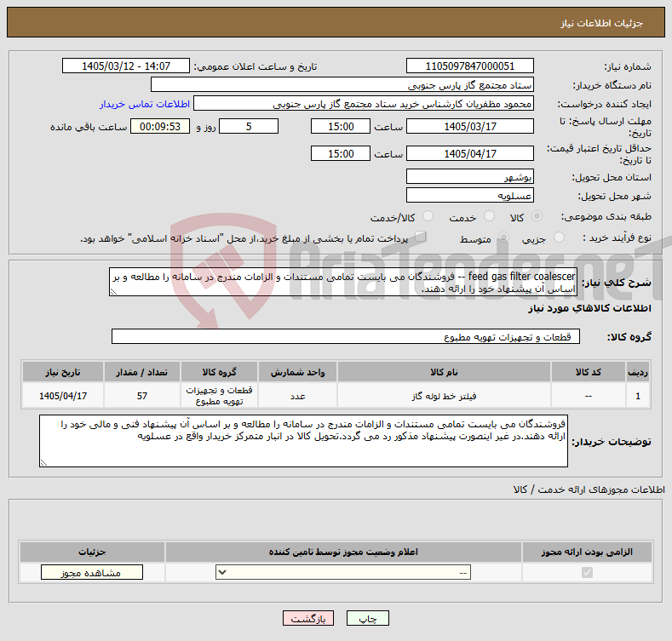Click the شماره نیاز number field
Screen dimensions: 672x641
(x=469, y=66)
